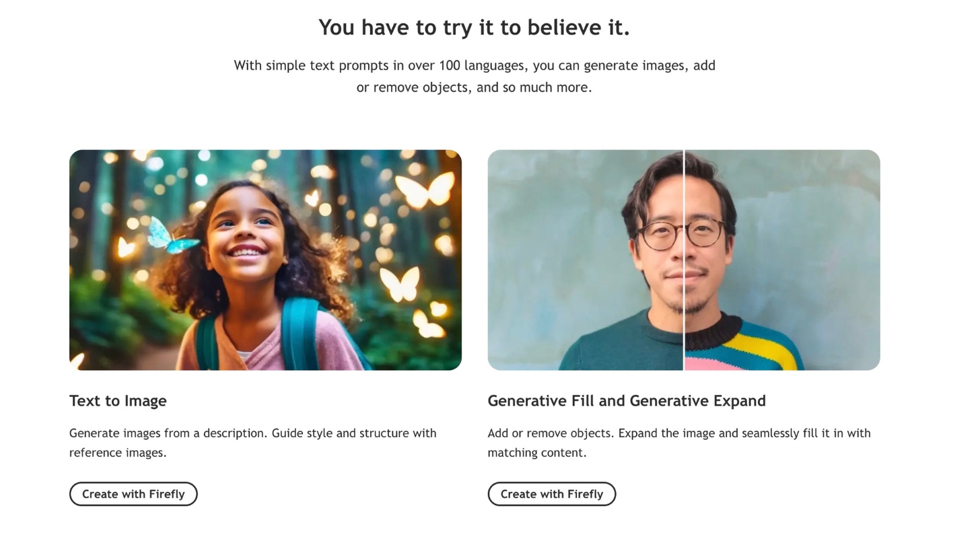The width and height of the screenshot is (980, 549).
Task: Click the girl's teal backpack strap
Action: (300, 333)
